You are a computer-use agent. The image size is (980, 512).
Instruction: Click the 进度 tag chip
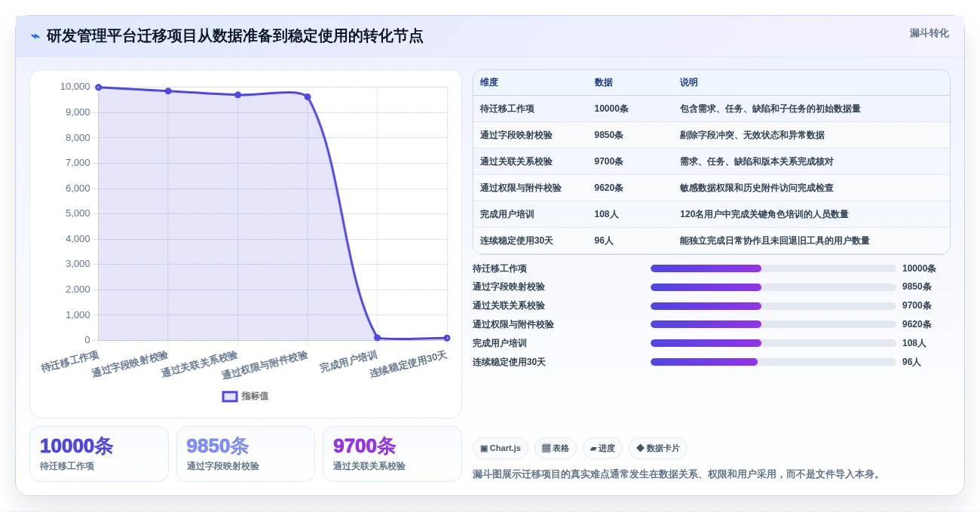click(x=602, y=448)
